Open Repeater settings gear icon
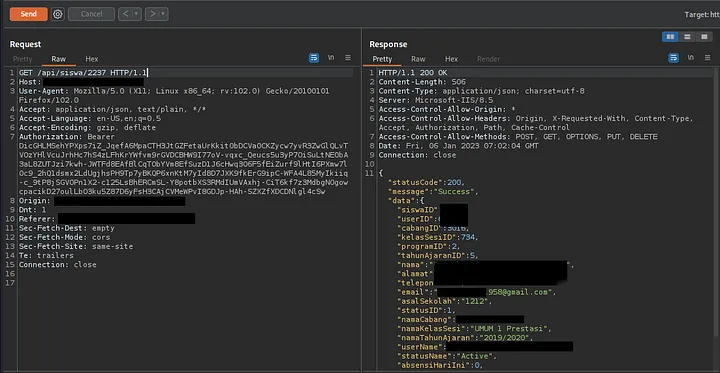Viewport: 720px width, 373px height. 57,14
